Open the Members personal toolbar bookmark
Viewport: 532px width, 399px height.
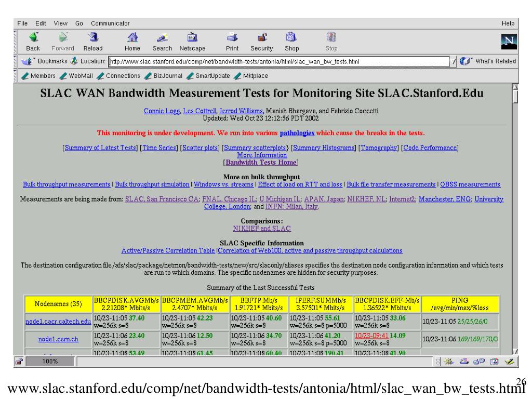click(38, 76)
